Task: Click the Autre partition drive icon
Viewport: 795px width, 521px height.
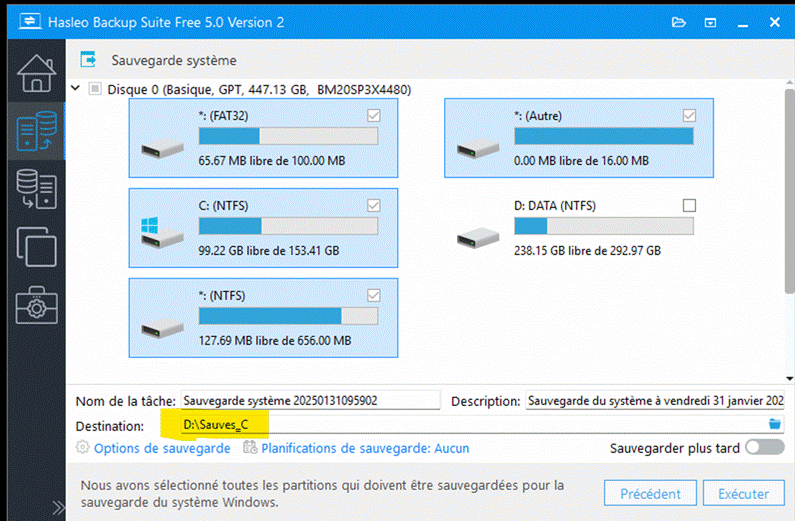Action: 478,149
